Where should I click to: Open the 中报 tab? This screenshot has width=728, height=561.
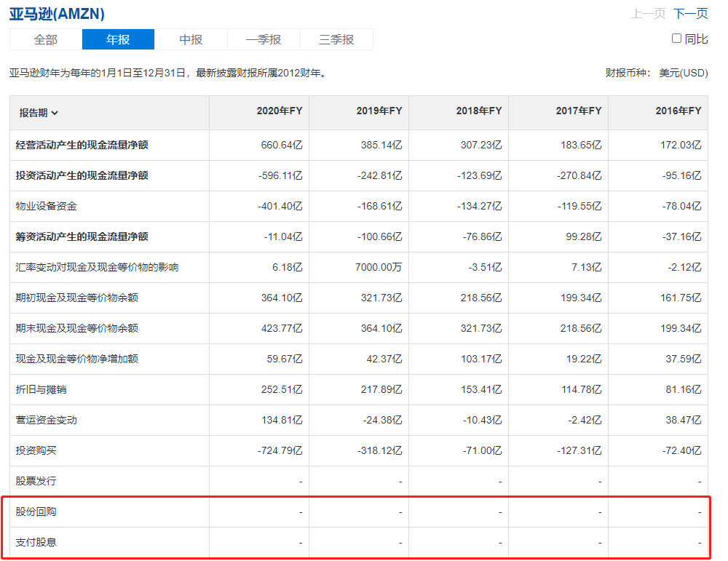point(191,39)
